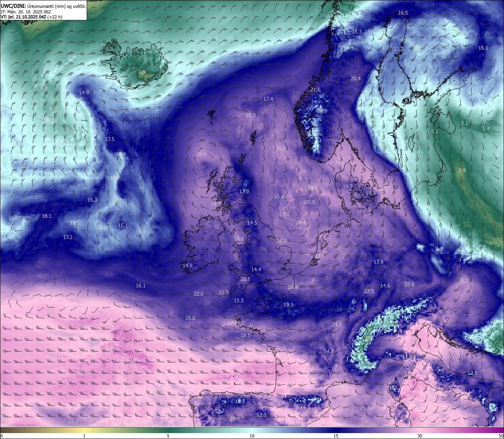The height and width of the screenshot is (439, 504).
Task: Click the 22.5 value over southwest Germany
Action: [x=369, y=291]
